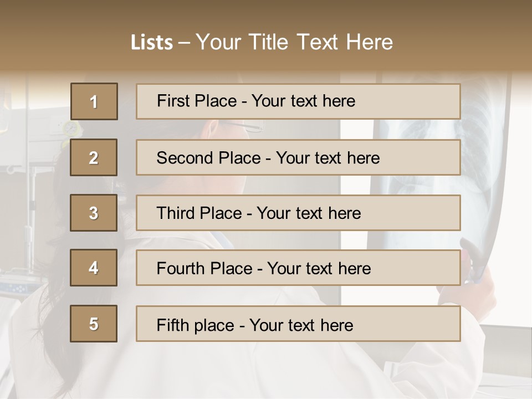Click the number 1 box
The height and width of the screenshot is (399, 532).
pyautogui.click(x=94, y=101)
